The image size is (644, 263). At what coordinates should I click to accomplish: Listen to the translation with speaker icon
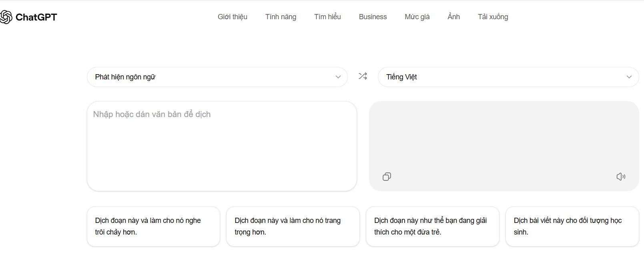tap(621, 177)
